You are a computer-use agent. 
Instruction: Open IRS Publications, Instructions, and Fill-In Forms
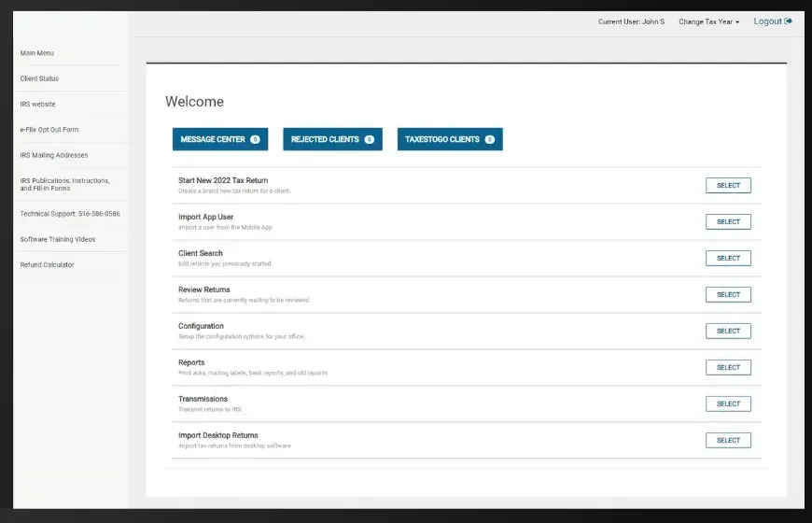pos(64,185)
